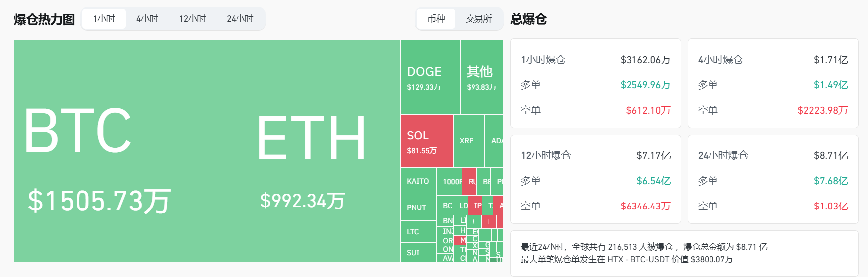The height and width of the screenshot is (277, 868).
Task: Click the ETH $992.34万 amount
Action: pos(303,201)
